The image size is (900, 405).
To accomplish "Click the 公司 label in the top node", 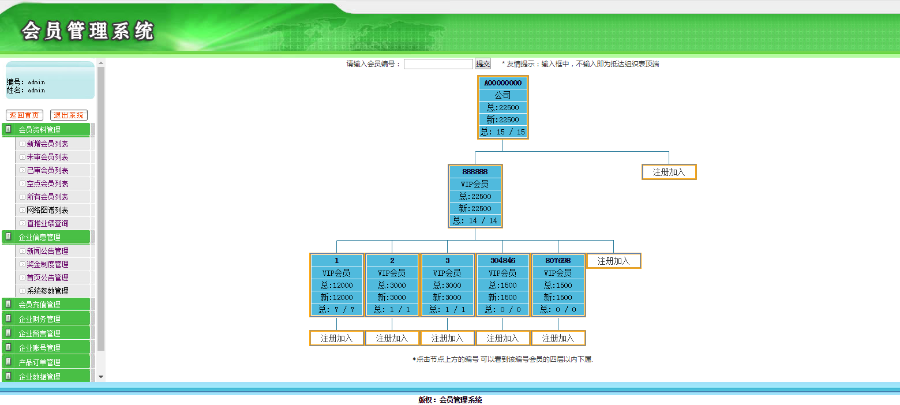I will pos(503,96).
